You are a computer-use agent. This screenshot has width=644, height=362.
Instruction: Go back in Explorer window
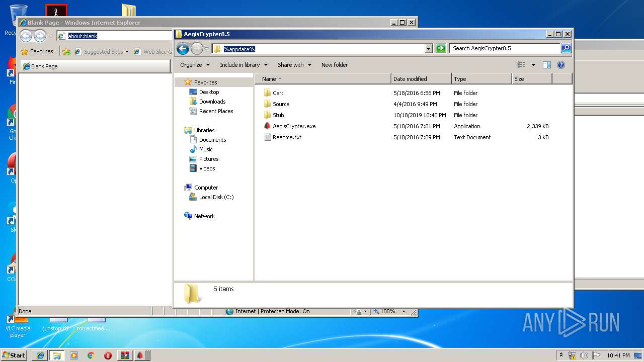(183, 48)
